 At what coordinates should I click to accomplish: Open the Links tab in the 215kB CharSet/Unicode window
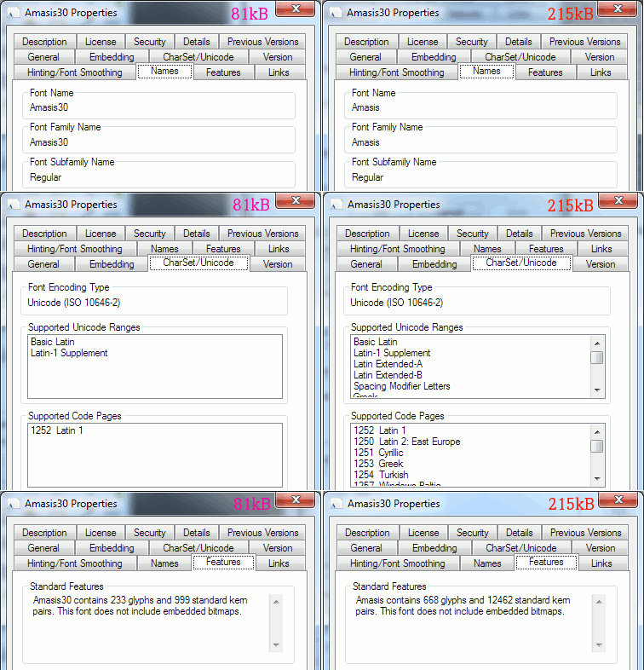601,249
